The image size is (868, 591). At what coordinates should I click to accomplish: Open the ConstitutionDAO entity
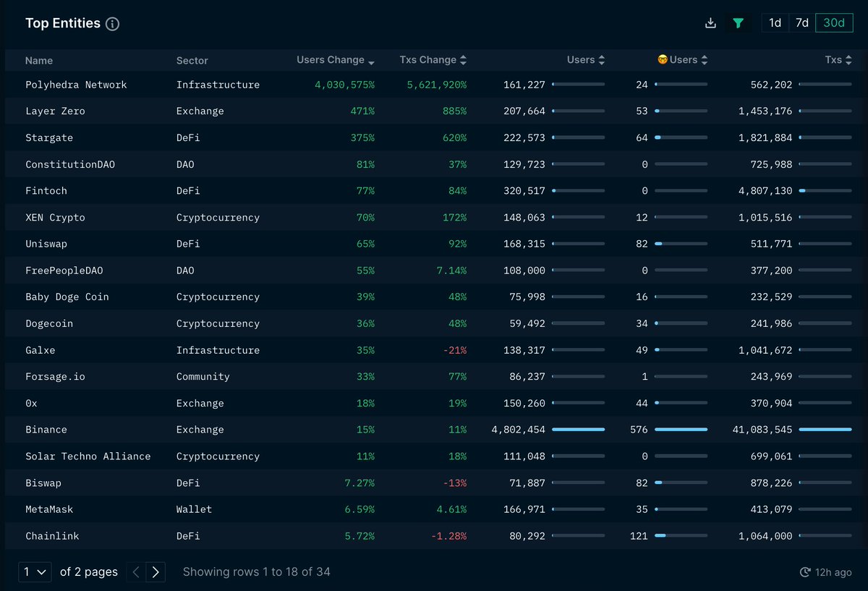click(70, 164)
